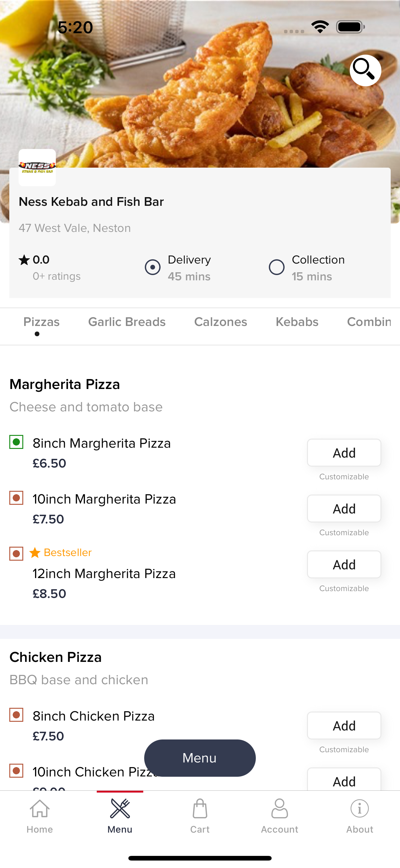Tap the Bestseller badge
The image size is (400, 868).
click(x=60, y=553)
